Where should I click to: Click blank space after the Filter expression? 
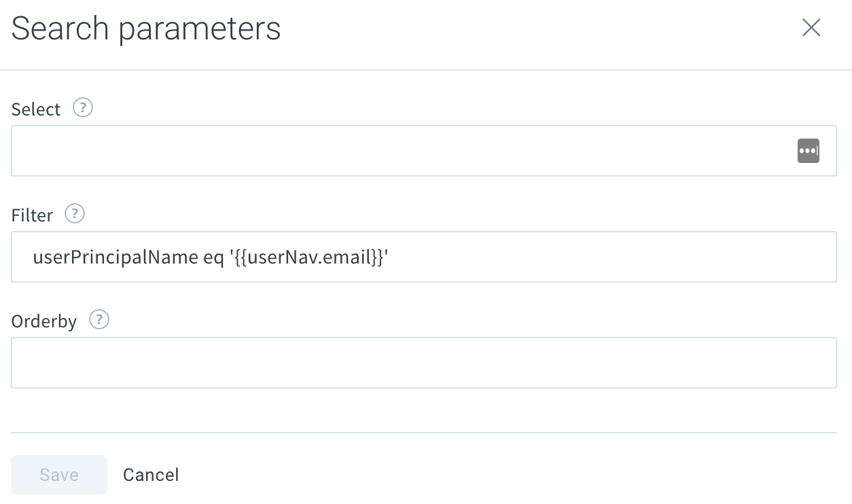(x=611, y=257)
